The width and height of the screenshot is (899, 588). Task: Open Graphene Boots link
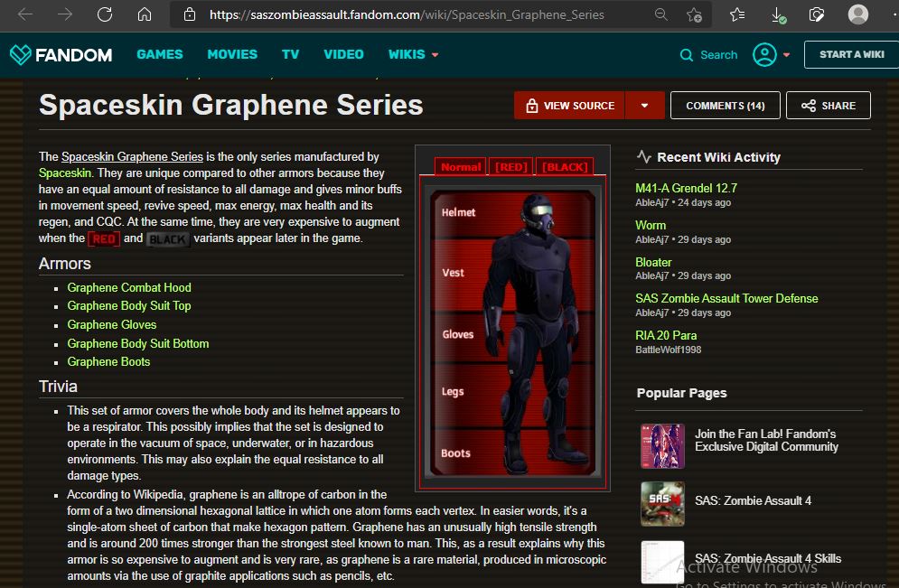[108, 362]
